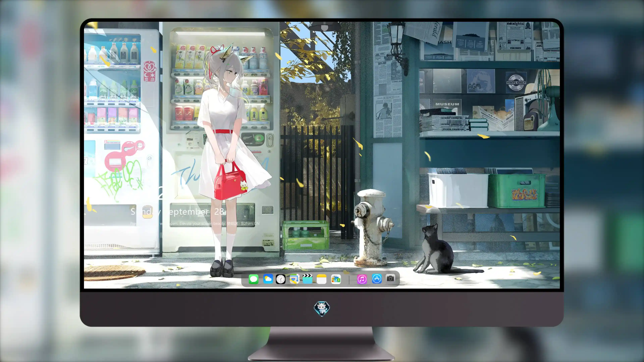
Task: Launch the iTunes Store music icon
Action: [362, 279]
